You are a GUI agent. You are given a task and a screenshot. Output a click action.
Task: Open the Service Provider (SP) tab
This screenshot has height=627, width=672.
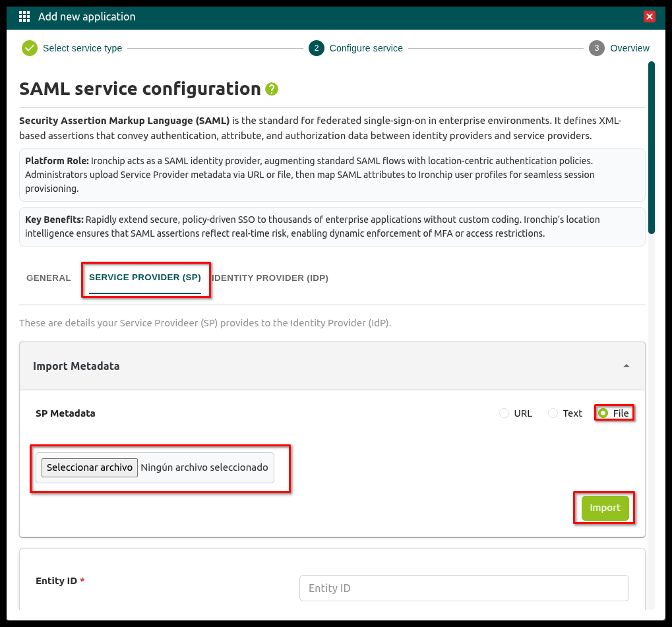145,278
